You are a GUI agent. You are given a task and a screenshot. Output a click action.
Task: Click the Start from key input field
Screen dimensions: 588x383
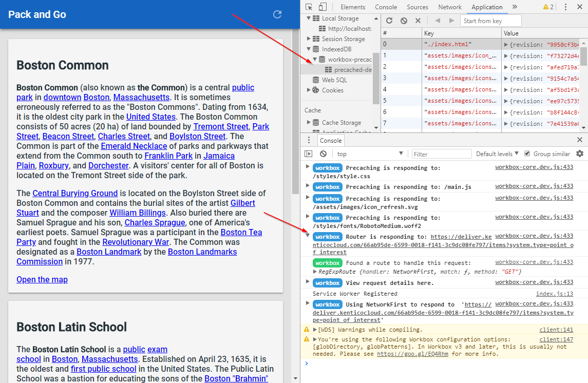tap(490, 21)
